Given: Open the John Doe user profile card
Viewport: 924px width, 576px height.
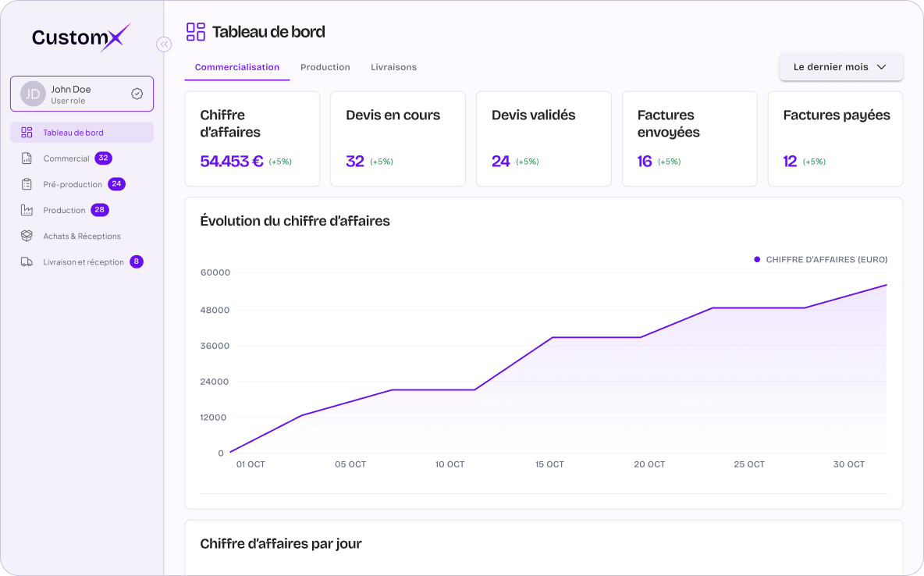Looking at the screenshot, I should coord(82,94).
